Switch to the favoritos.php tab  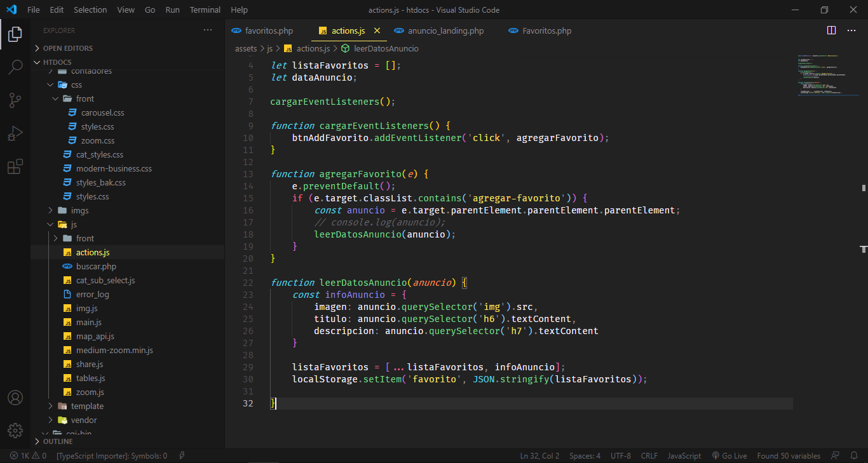click(x=268, y=30)
